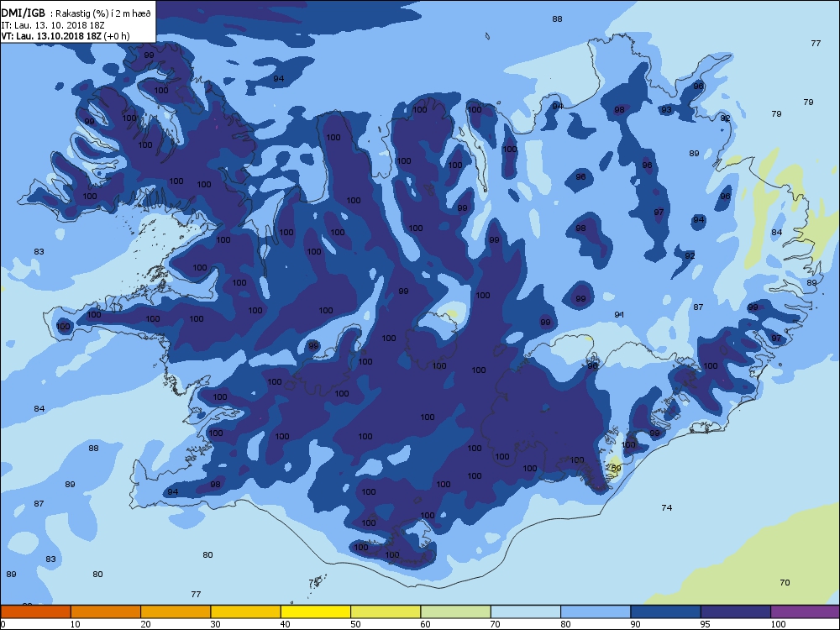Click the purple above-100 legend segment
The height and width of the screenshot is (630, 840).
point(806,612)
